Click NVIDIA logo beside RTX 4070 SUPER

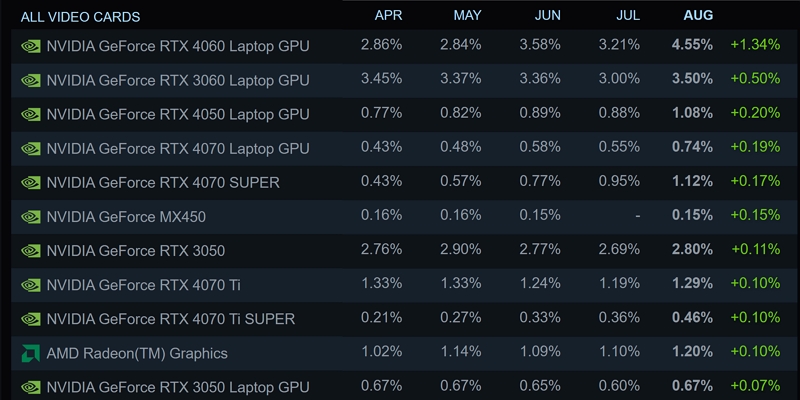(30, 182)
